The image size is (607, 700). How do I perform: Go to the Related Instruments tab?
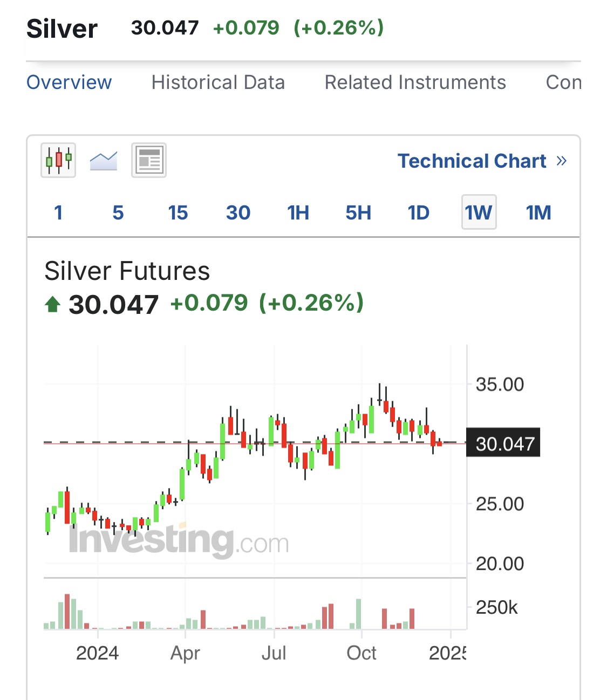pos(415,83)
